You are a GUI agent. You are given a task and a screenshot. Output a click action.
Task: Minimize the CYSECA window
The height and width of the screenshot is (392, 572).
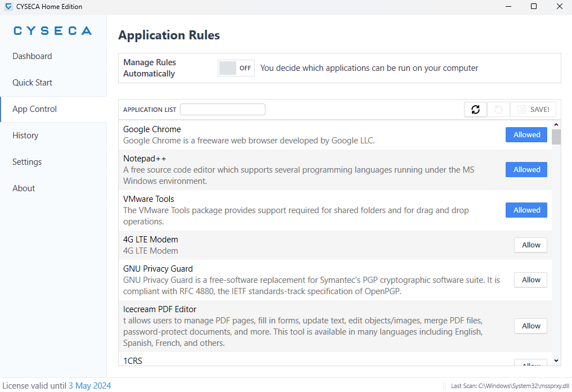click(x=508, y=7)
